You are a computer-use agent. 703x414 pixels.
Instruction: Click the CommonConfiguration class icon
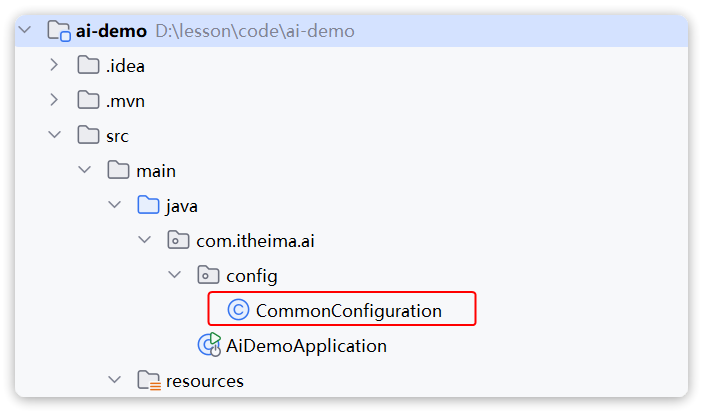point(238,310)
